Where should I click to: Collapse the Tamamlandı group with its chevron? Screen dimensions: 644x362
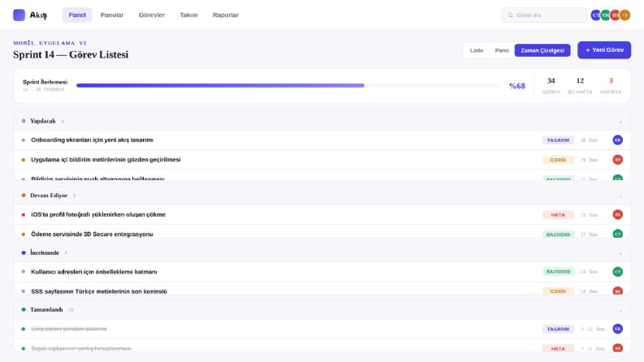coord(620,310)
